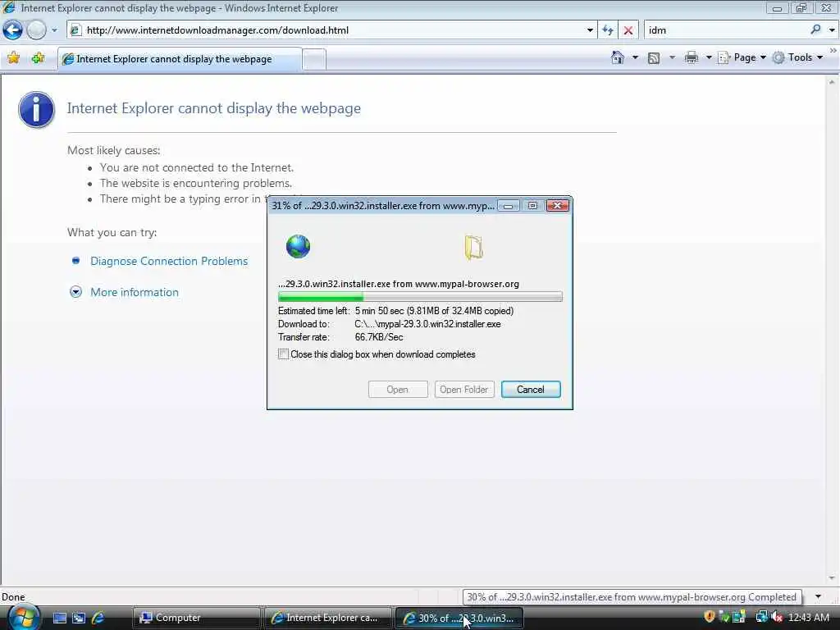Click the Open button in download dialog

398,390
